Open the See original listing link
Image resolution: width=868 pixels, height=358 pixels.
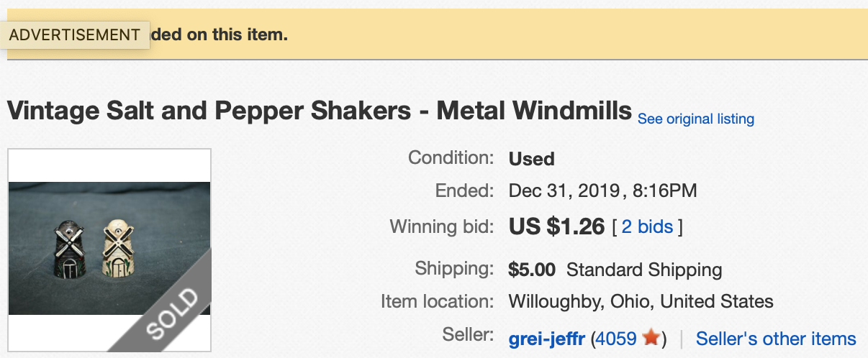(696, 119)
